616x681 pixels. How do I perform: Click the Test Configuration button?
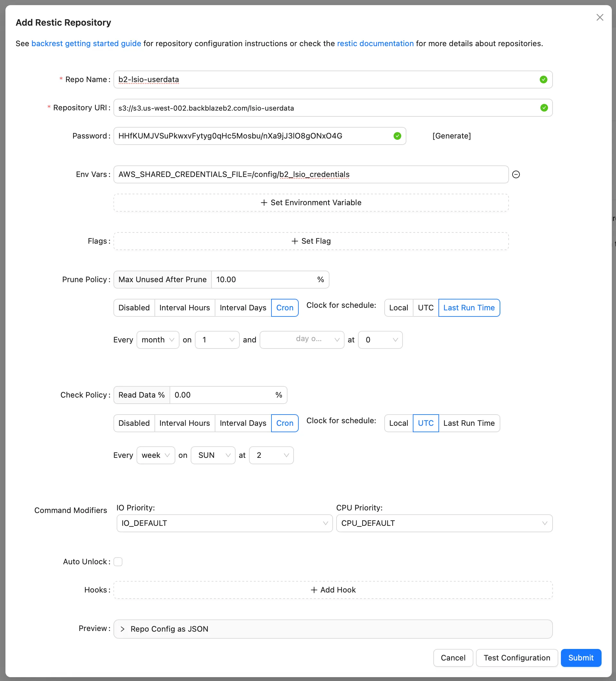click(x=517, y=658)
